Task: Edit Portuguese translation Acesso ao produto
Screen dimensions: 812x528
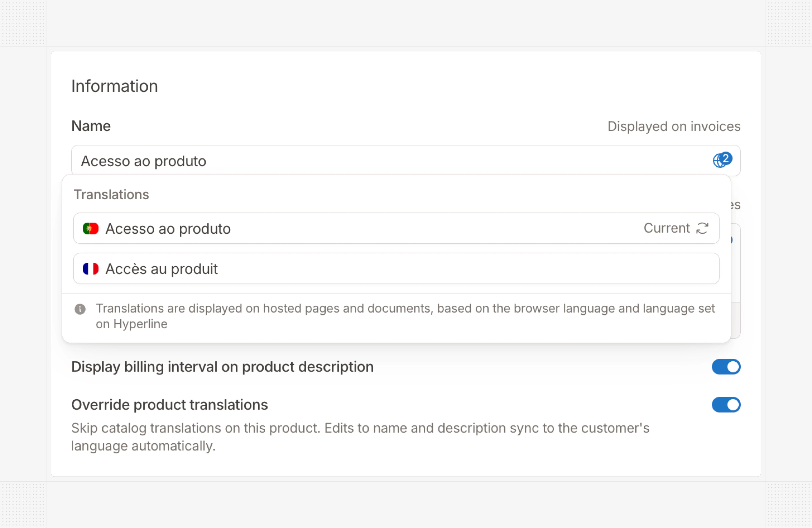Action: click(396, 228)
